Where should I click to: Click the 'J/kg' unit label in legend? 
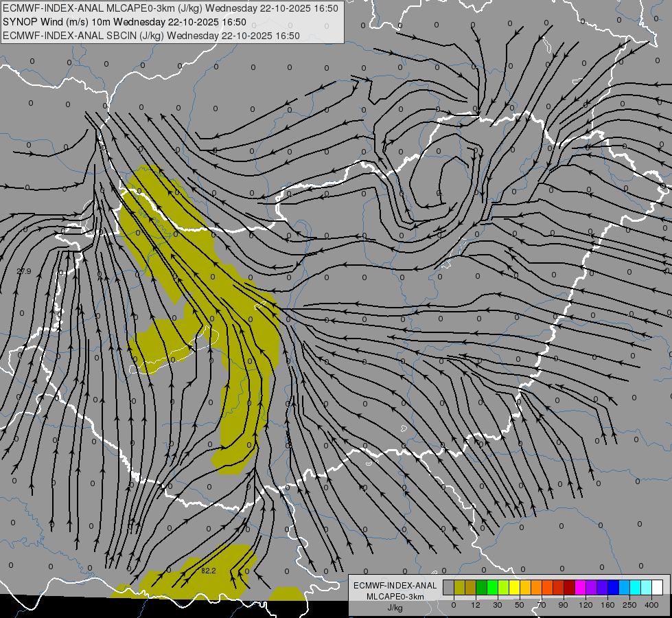[395, 608]
